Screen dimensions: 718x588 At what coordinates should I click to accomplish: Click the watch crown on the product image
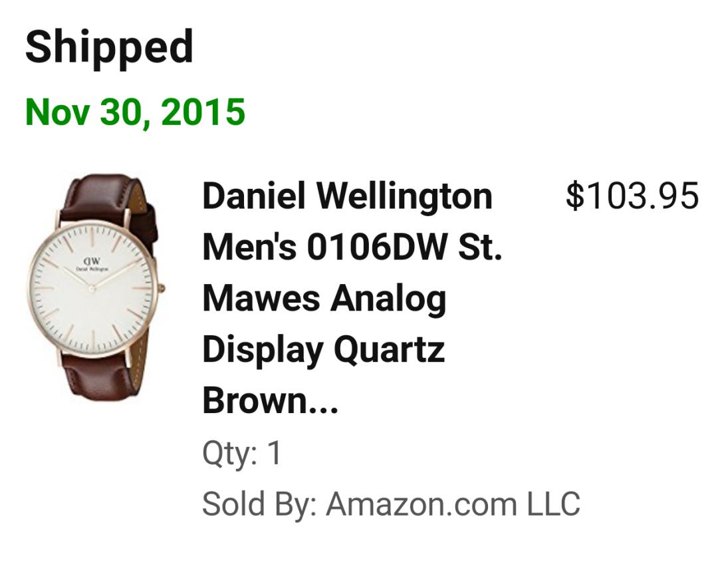pos(160,288)
